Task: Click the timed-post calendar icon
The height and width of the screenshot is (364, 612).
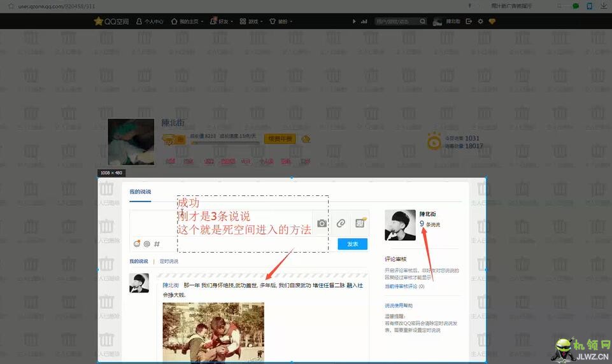Action: 360,223
